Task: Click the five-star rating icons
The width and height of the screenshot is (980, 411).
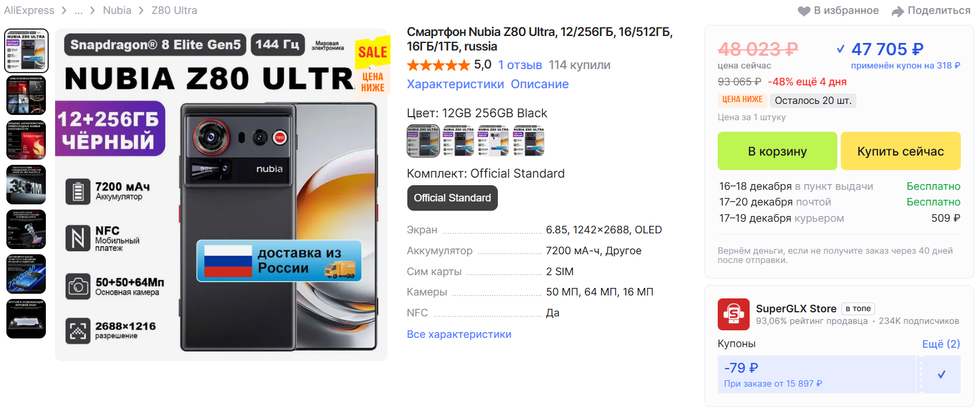Action: (x=439, y=65)
